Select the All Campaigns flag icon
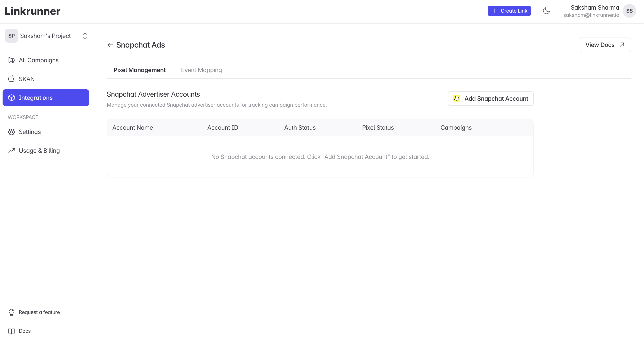 coord(12,60)
